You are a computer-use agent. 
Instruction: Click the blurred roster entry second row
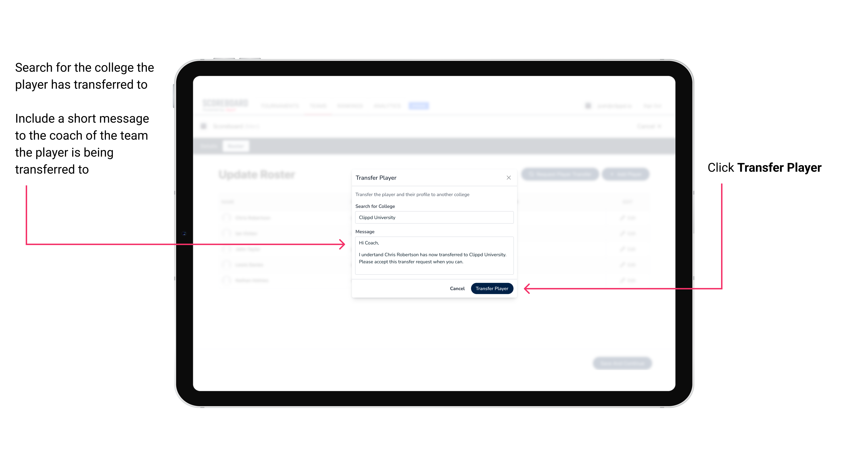coord(247,233)
